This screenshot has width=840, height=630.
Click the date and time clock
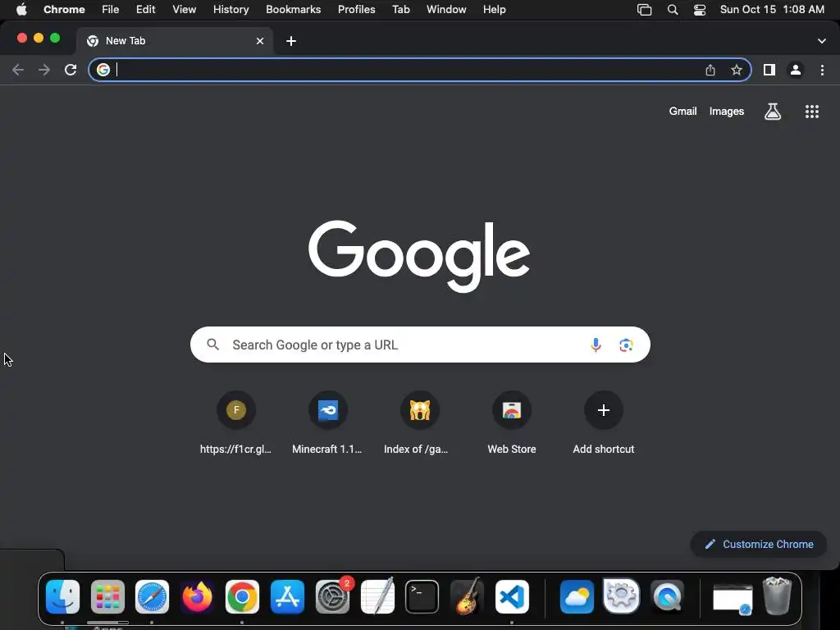(772, 10)
